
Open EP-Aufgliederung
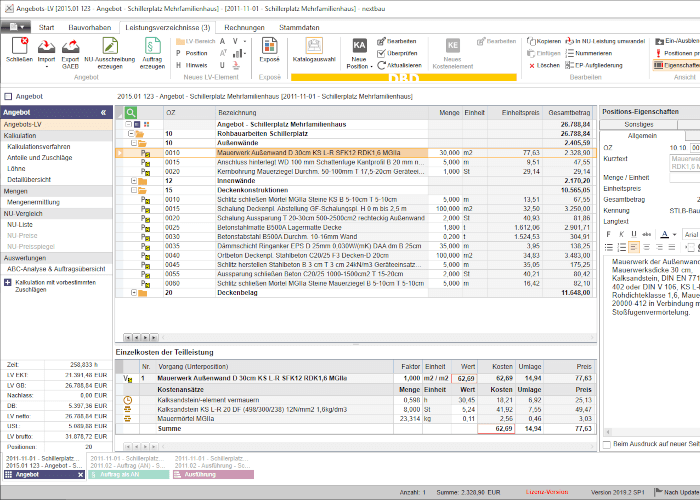[593, 65]
